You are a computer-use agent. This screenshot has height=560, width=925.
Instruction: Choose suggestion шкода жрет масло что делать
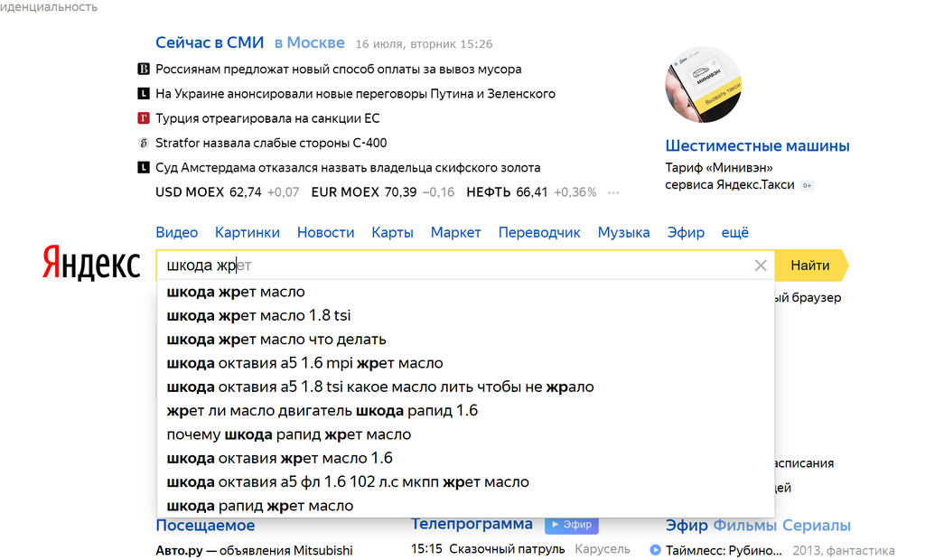465,340
